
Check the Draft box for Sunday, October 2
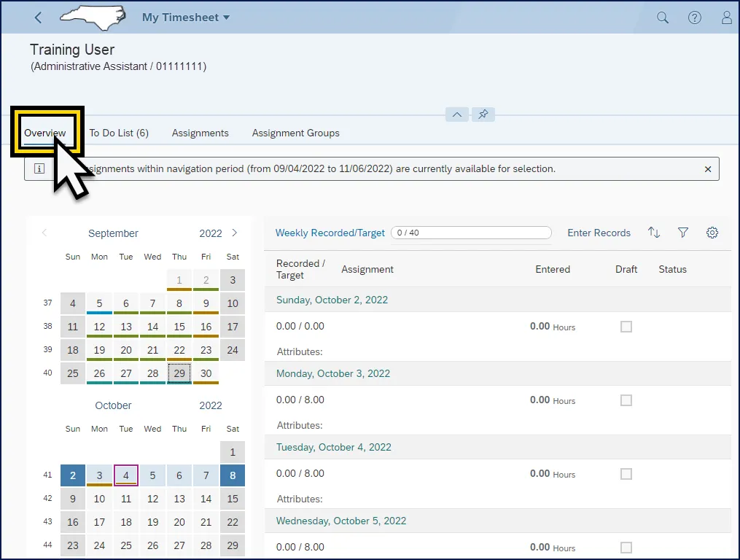point(626,327)
